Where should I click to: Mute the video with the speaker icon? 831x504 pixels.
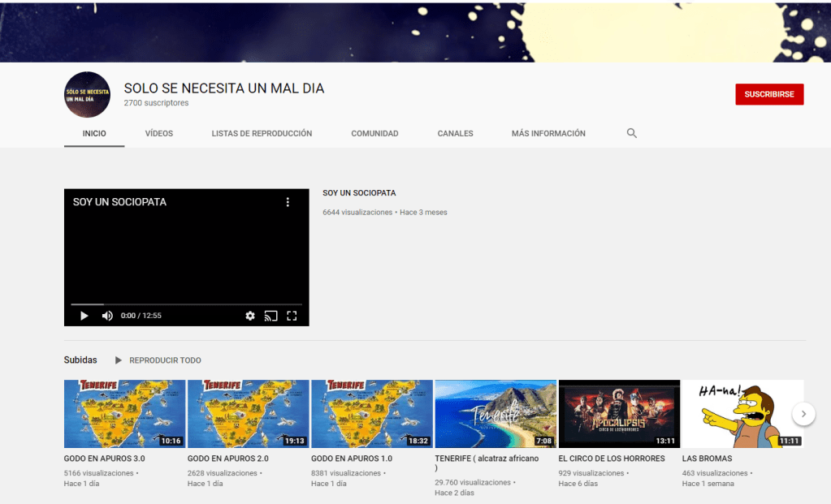coord(107,316)
